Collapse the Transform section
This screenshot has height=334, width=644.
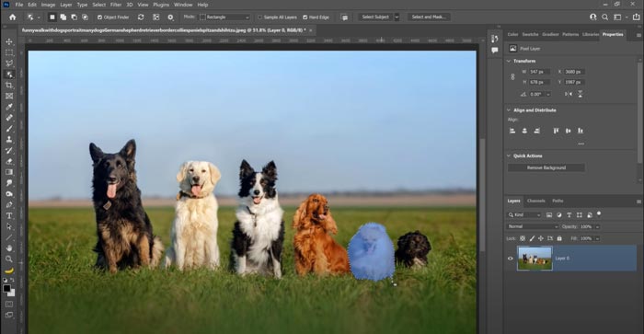509,61
